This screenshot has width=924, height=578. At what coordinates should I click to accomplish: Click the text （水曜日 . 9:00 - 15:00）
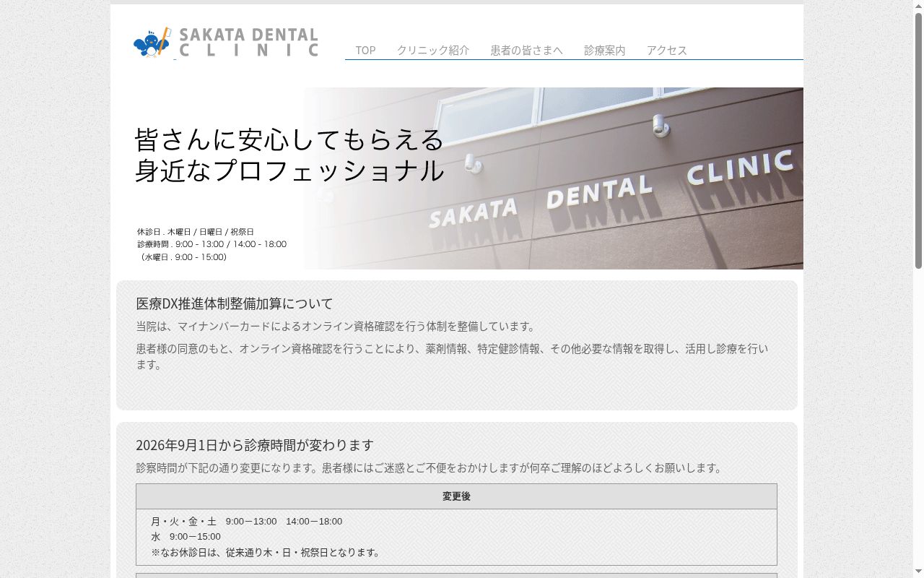pyautogui.click(x=182, y=257)
